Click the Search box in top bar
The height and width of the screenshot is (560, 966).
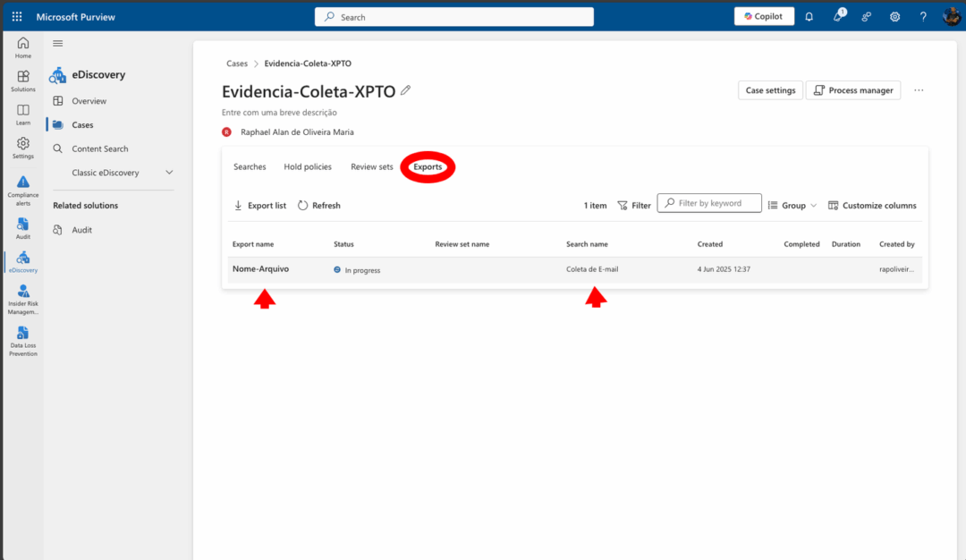tap(454, 17)
